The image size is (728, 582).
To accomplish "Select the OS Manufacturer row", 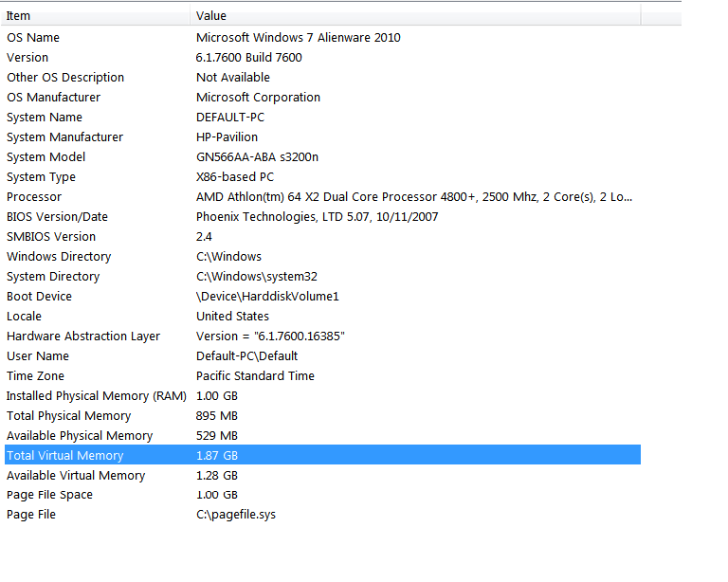I will pyautogui.click(x=53, y=98).
